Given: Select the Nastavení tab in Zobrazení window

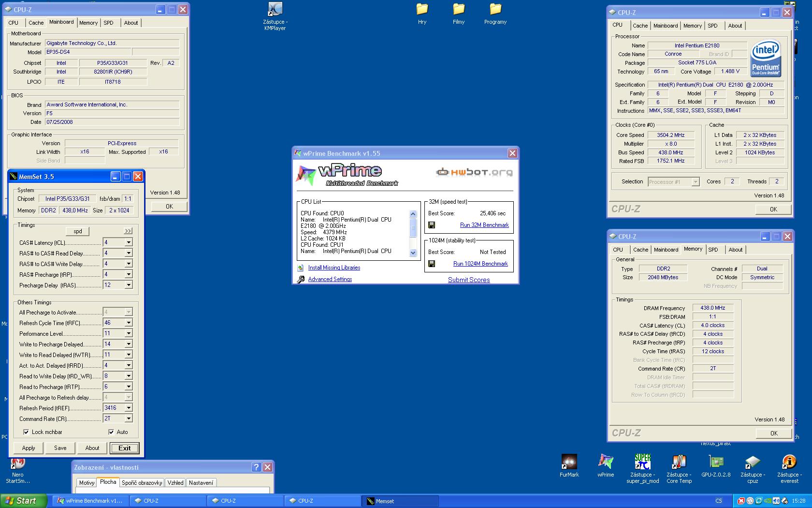Looking at the screenshot, I should click(x=201, y=483).
